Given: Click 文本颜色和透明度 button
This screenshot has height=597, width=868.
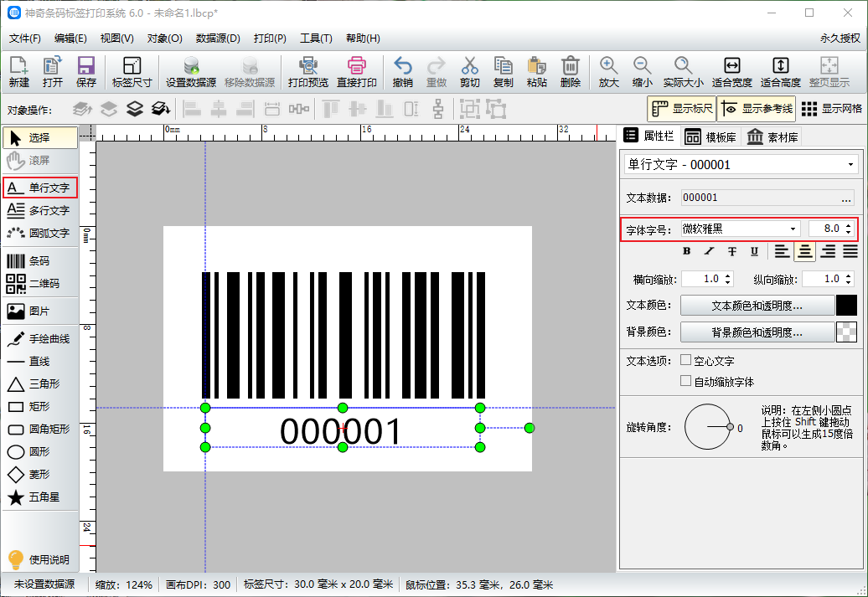Looking at the screenshot, I should pos(757,306).
